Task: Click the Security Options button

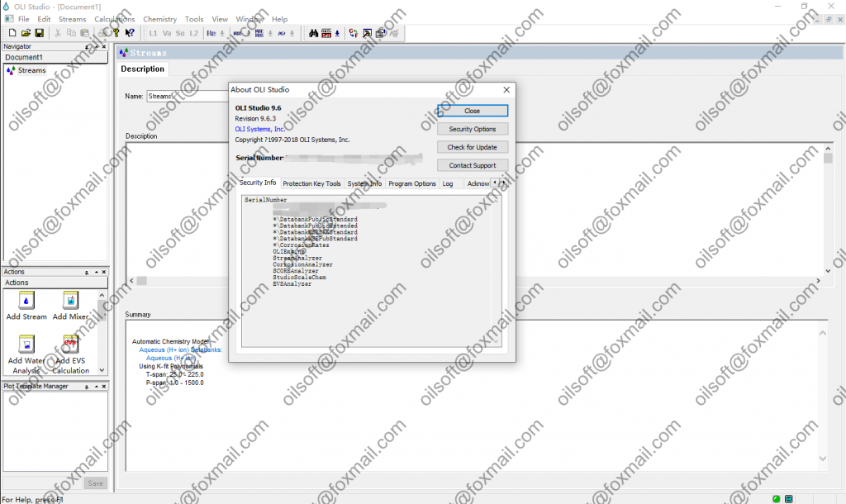Action: (472, 129)
